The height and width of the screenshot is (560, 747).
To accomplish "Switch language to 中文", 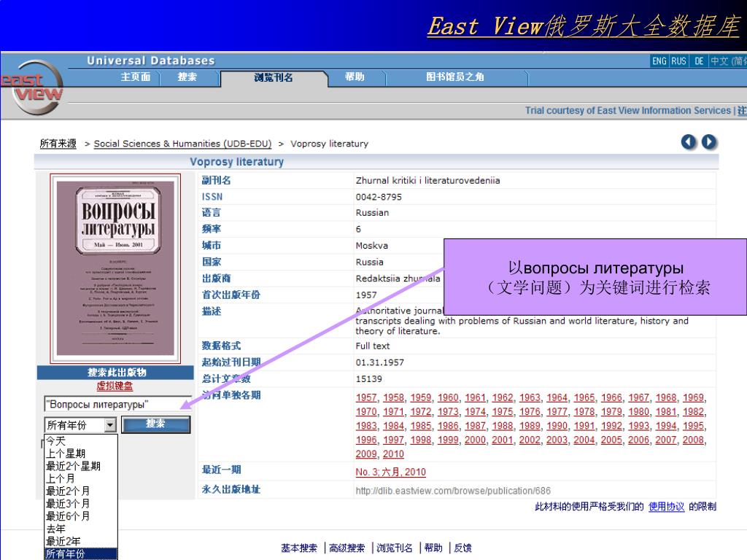I will [728, 61].
